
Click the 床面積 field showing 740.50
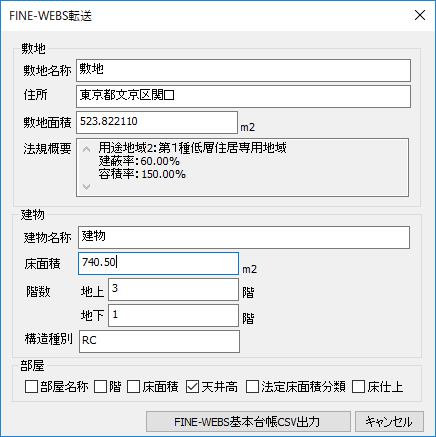point(158,263)
